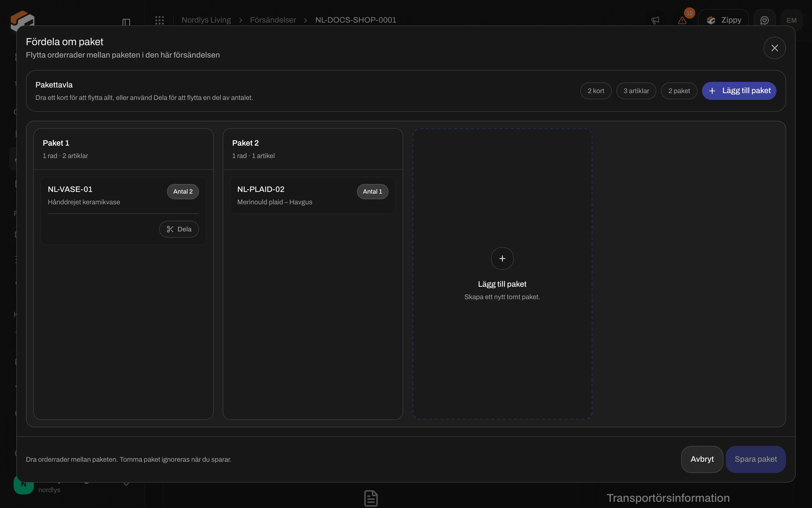This screenshot has width=812, height=508.
Task: Click the Antal 2 badge
Action: (x=183, y=192)
